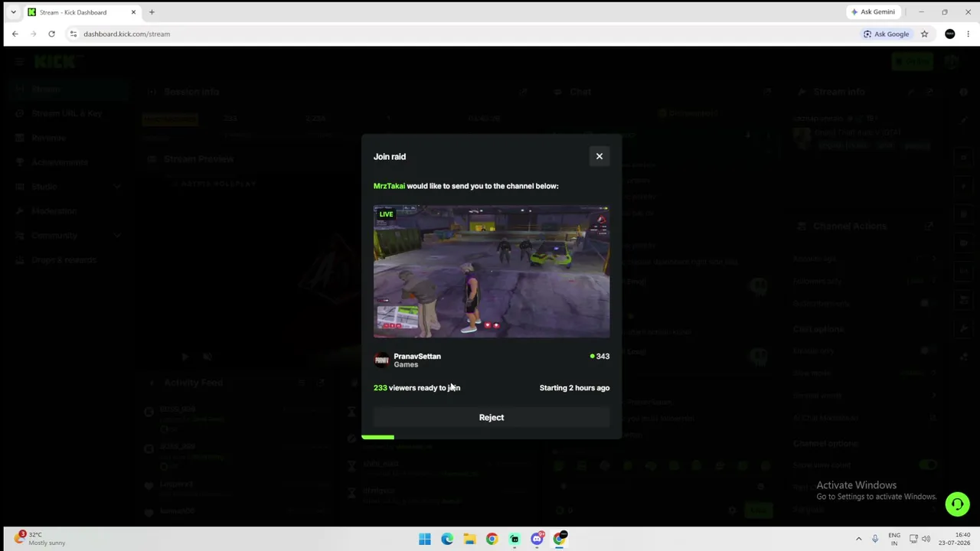980x551 pixels.
Task: Go back to the previous page
Action: 15,34
